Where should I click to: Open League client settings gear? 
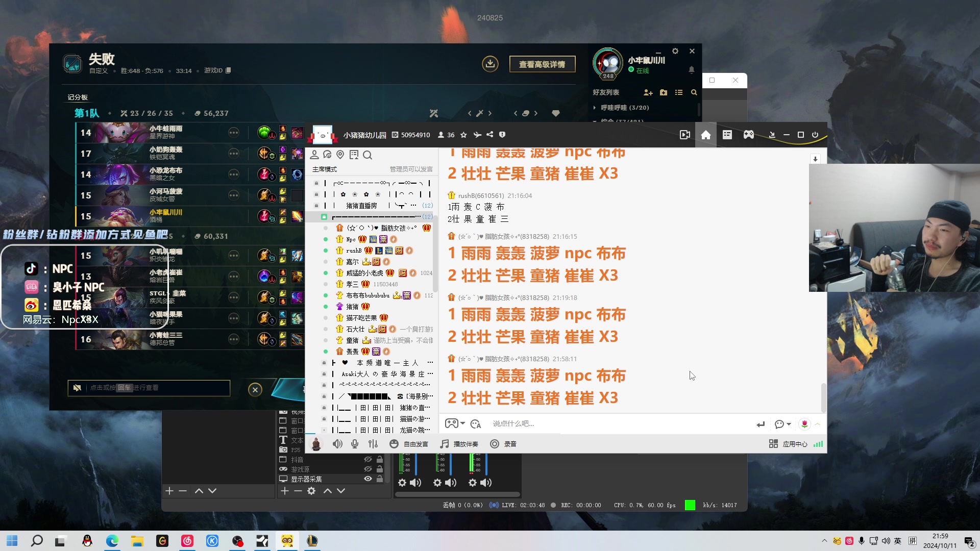(675, 51)
